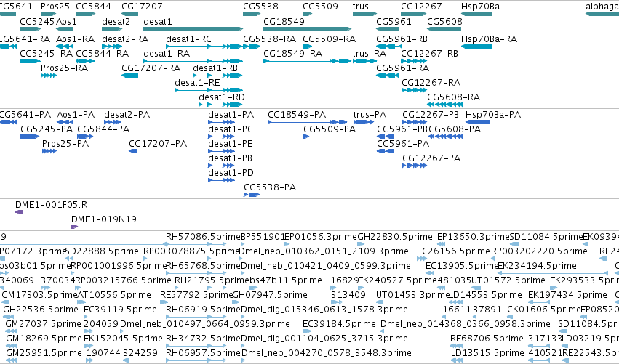Select the CG18549 gene bar
Image resolution: width=619 pixels, height=364 pixels.
point(307,29)
